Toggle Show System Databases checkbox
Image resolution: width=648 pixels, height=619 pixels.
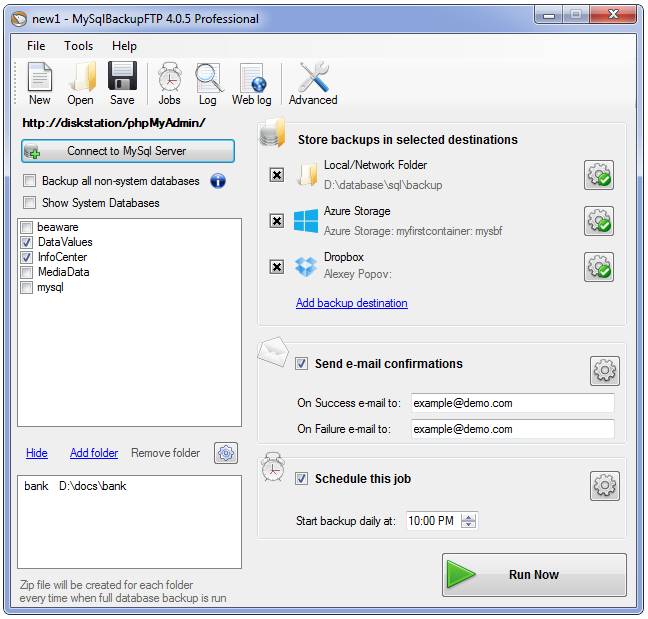[30, 202]
